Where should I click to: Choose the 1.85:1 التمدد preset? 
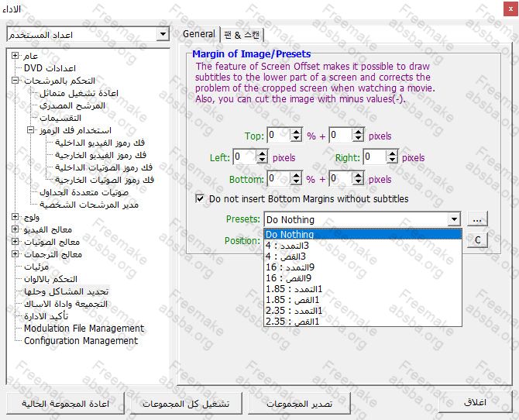coord(363,289)
